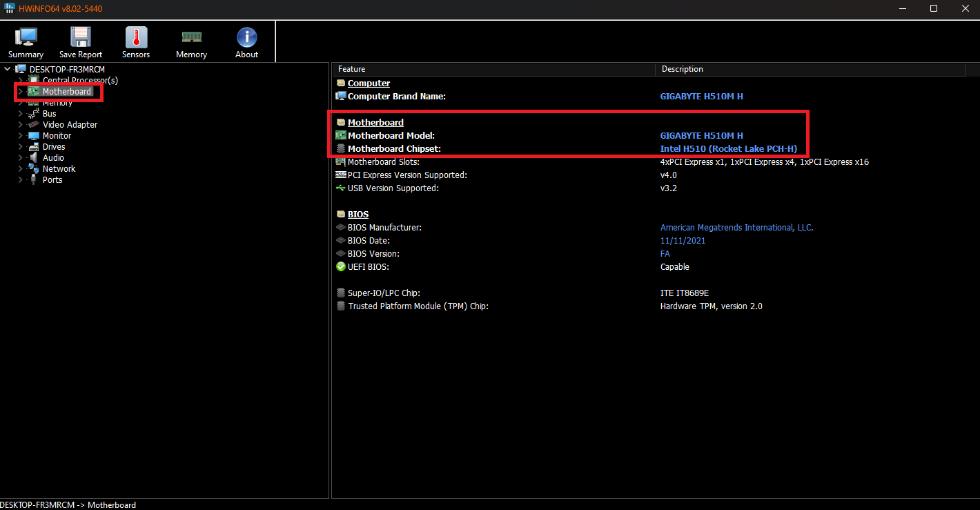Click the Description column header
This screenshot has width=980, height=510.
click(x=682, y=69)
